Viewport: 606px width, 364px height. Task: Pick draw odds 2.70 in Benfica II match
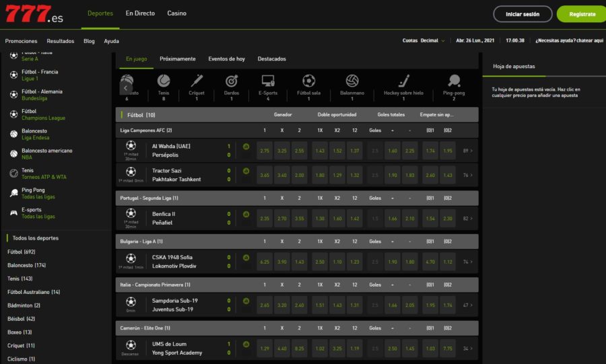[x=281, y=219]
